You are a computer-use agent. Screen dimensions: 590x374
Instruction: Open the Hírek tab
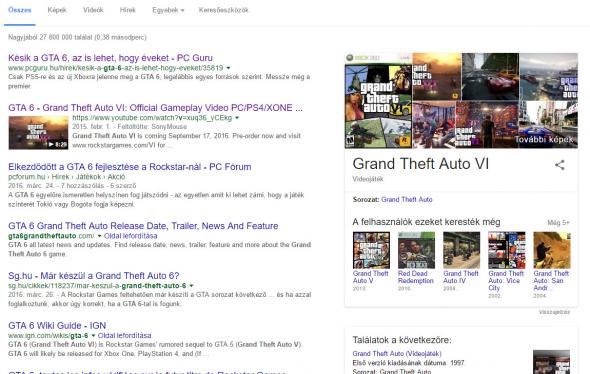(128, 10)
